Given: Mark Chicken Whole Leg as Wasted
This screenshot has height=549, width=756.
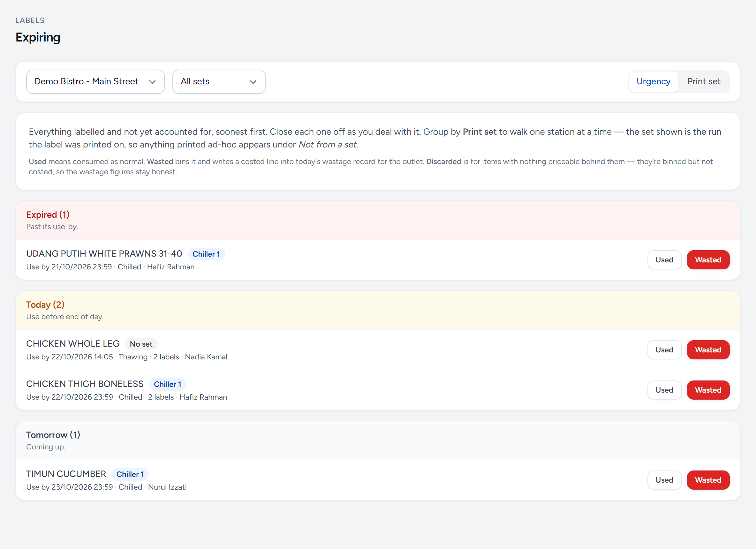Looking at the screenshot, I should (708, 350).
